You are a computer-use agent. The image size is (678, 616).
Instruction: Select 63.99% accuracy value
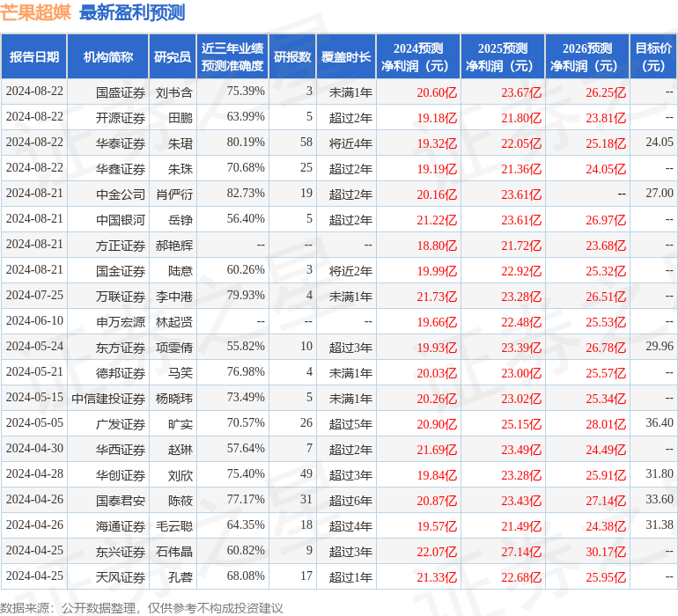pyautogui.click(x=246, y=117)
